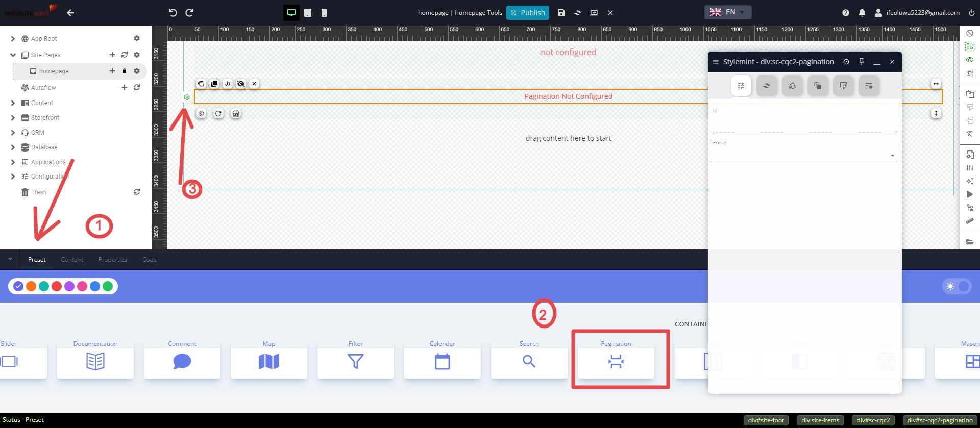Open the EN language dropdown
980x428 pixels.
pos(728,12)
